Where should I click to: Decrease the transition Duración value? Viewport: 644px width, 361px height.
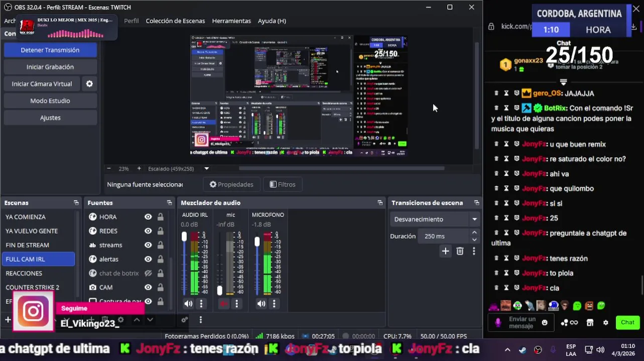(474, 240)
